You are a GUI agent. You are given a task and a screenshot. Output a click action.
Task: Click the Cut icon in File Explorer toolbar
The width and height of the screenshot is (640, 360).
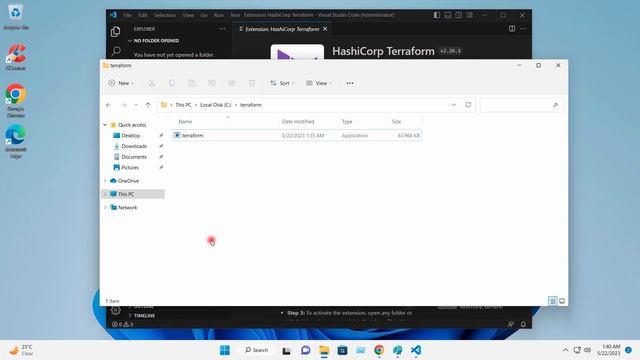pos(152,83)
